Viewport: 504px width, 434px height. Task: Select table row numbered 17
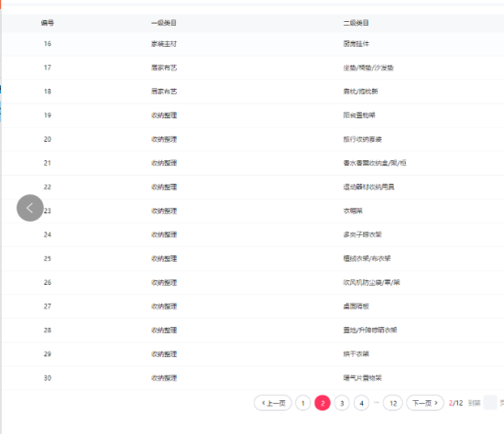point(253,68)
